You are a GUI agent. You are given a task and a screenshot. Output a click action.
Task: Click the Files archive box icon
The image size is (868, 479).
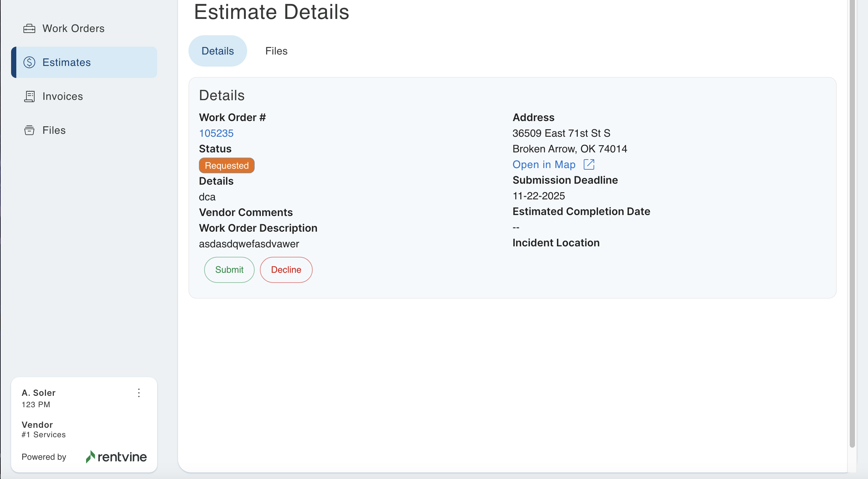click(x=29, y=130)
